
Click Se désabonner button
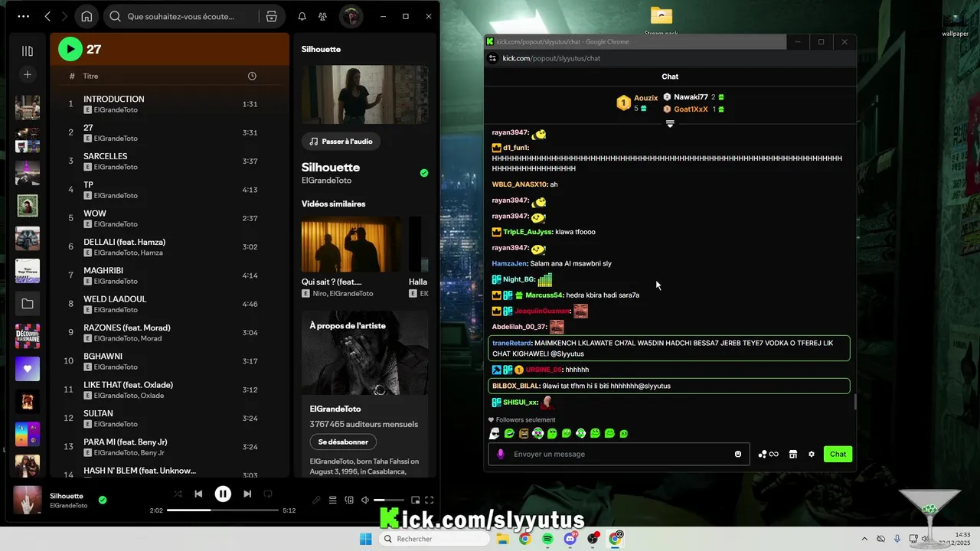coord(343,442)
